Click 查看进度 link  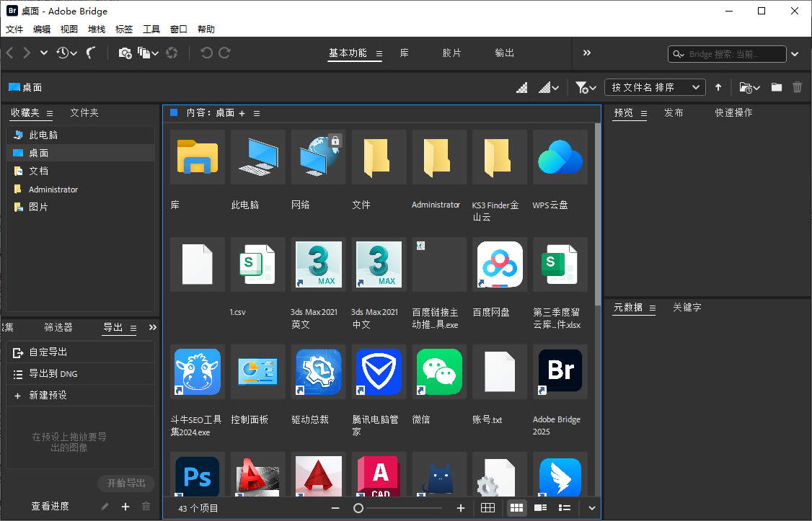click(x=50, y=506)
